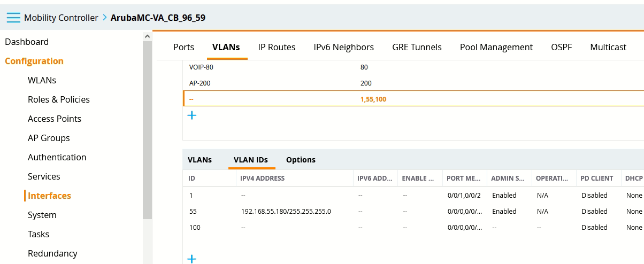Navigate to the WLANs page
Viewport: 644px width, 264px height.
[x=42, y=80]
